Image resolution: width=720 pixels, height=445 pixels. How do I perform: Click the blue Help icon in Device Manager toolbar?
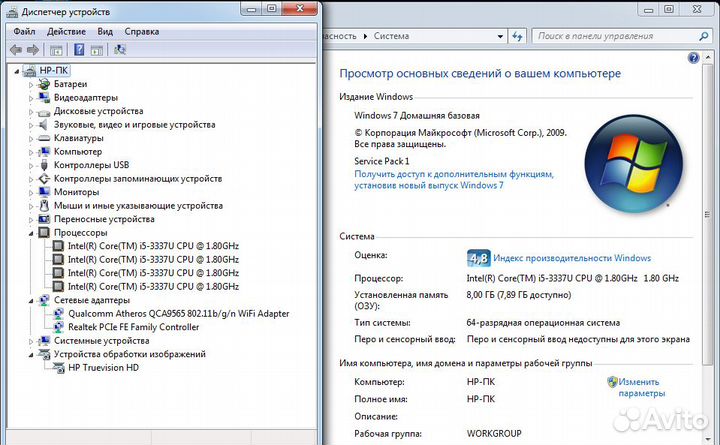79,50
